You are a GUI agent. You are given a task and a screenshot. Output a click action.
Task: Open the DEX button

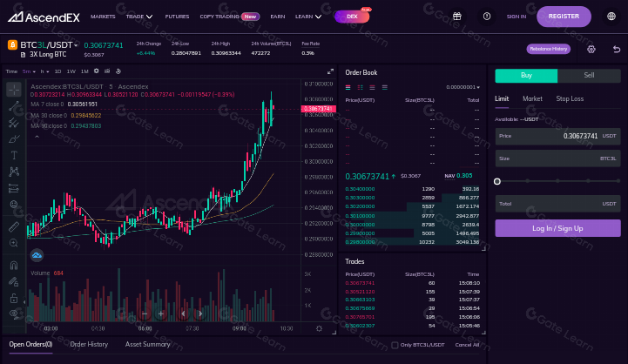[x=352, y=17]
